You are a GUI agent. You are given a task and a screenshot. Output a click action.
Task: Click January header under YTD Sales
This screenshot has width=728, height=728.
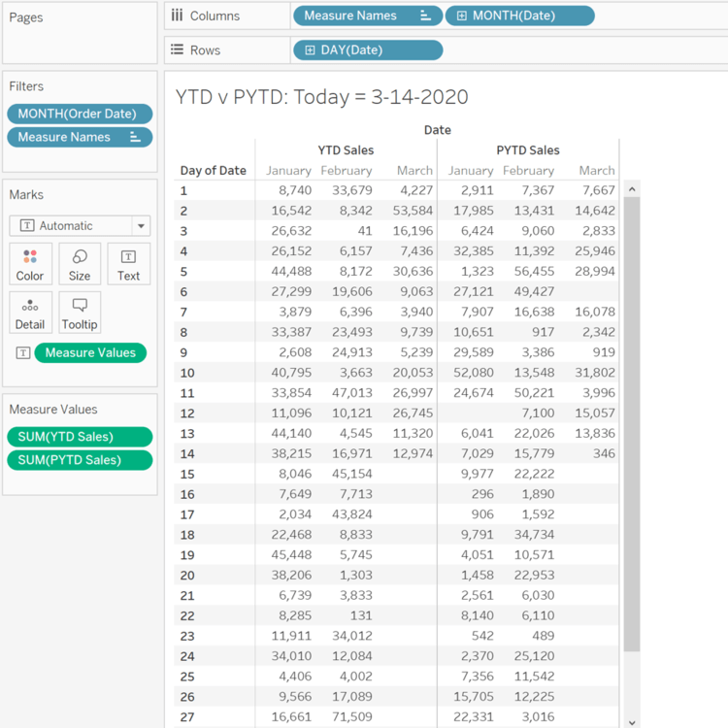[288, 171]
